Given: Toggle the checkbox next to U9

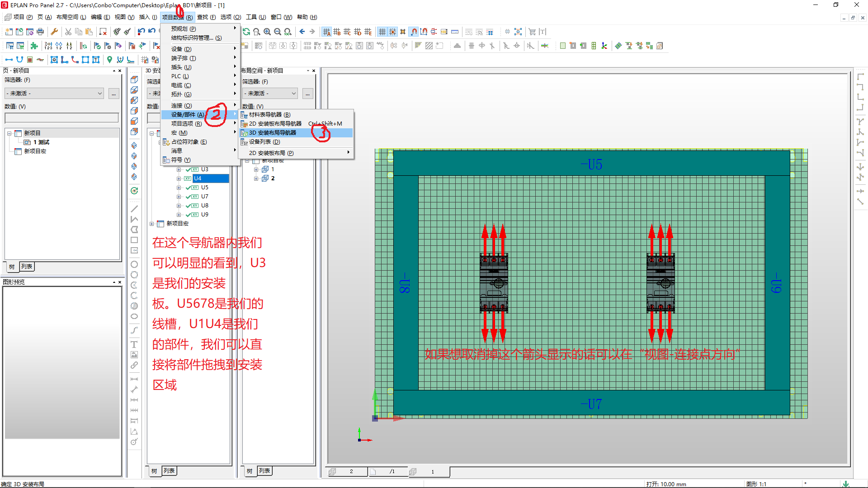Looking at the screenshot, I should point(188,214).
